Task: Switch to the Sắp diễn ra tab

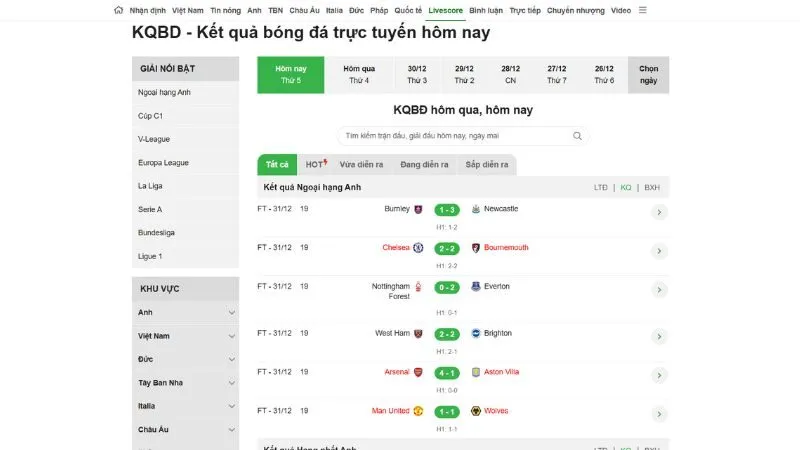Action: point(487,165)
